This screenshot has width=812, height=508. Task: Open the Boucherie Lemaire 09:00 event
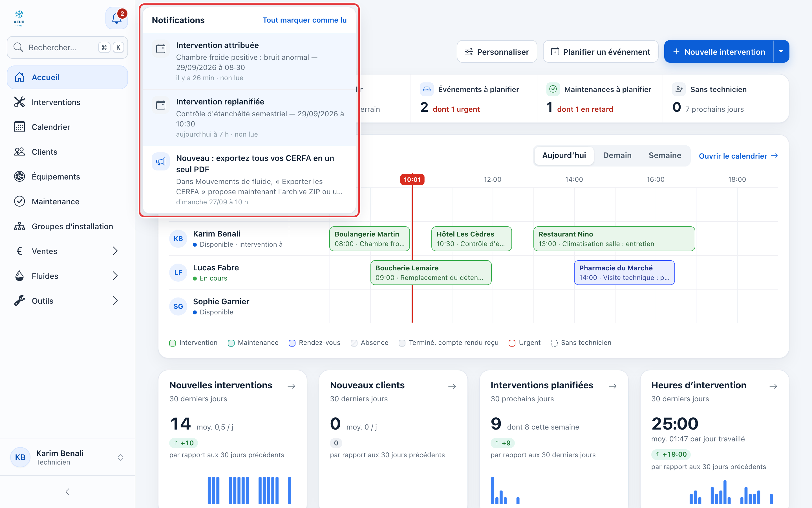[x=431, y=272]
